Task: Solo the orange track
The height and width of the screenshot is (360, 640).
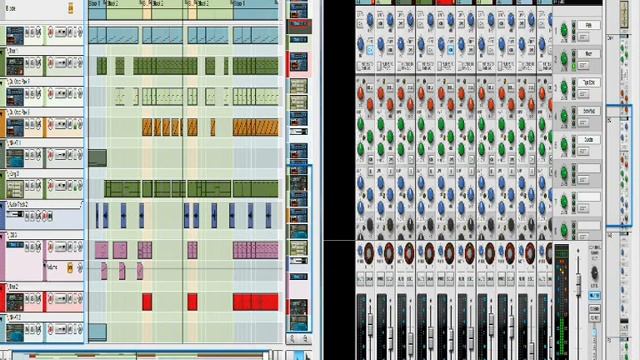Action: [33, 124]
